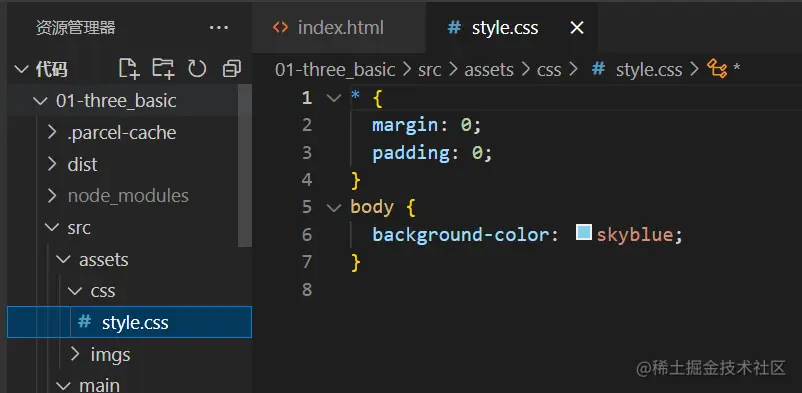802x393 pixels.
Task: Click the hash icon beside style.css in tree
Action: (x=84, y=322)
